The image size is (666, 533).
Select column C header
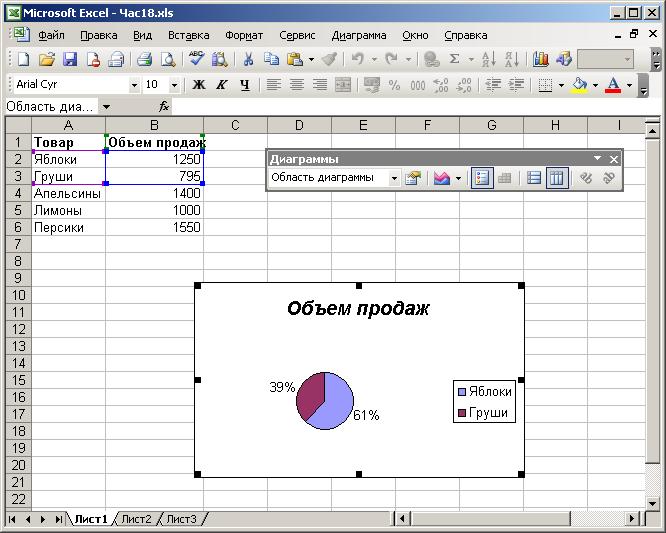tap(235, 125)
